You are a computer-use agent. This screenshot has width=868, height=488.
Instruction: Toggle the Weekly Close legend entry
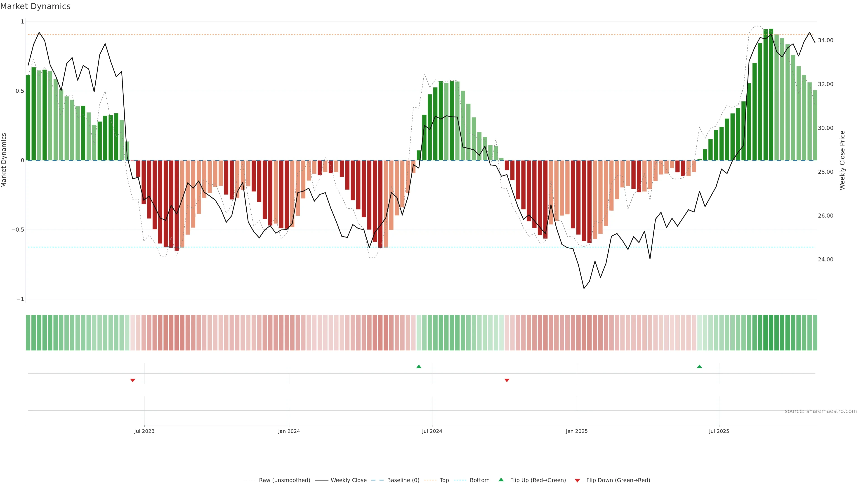pos(348,480)
